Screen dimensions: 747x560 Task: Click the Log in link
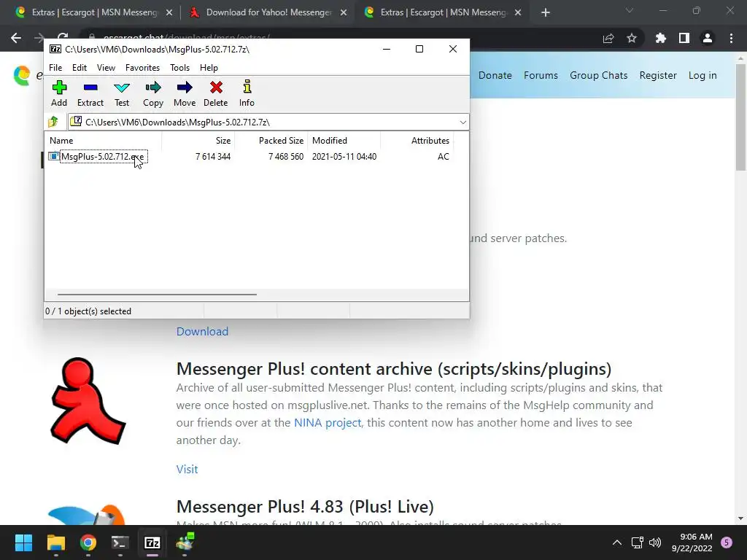tap(703, 75)
